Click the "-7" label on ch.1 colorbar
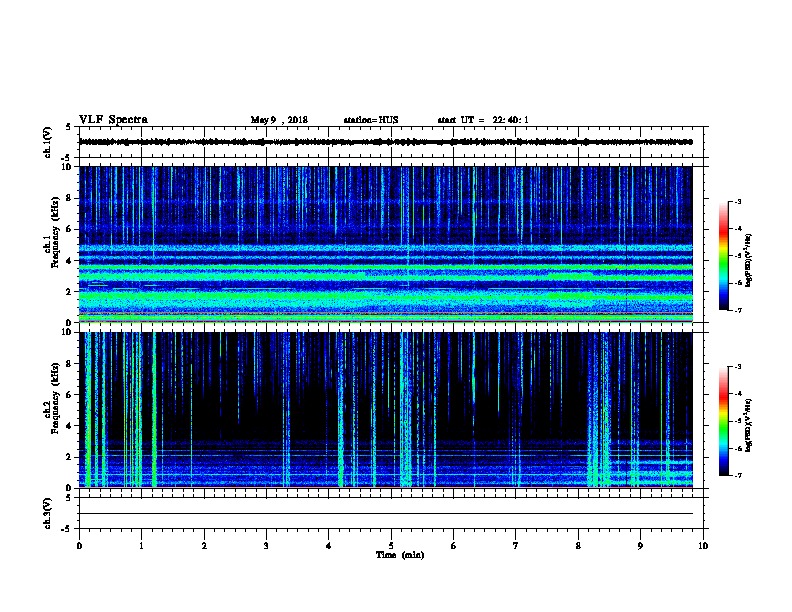Screen dimensions: 792x612 (737, 310)
